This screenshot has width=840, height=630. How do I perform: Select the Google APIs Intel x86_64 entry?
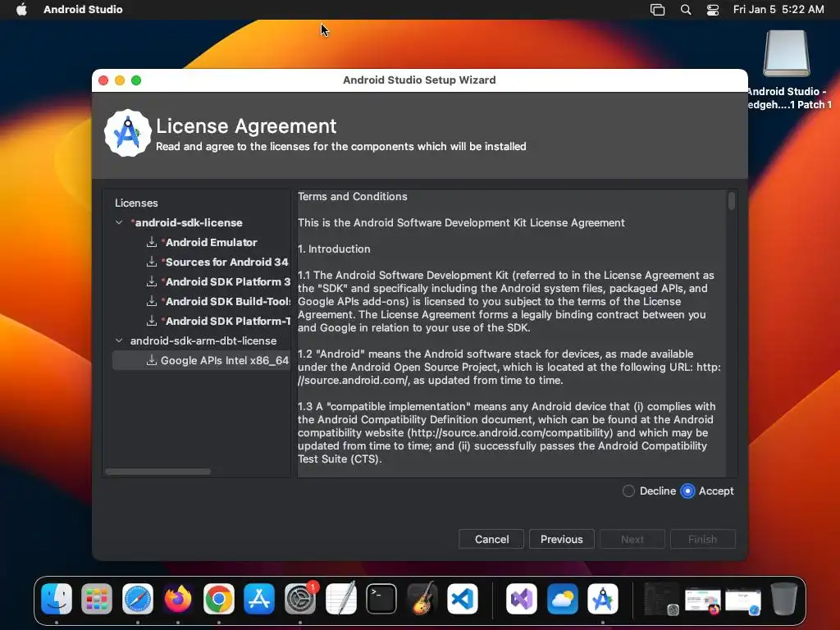tap(202, 361)
